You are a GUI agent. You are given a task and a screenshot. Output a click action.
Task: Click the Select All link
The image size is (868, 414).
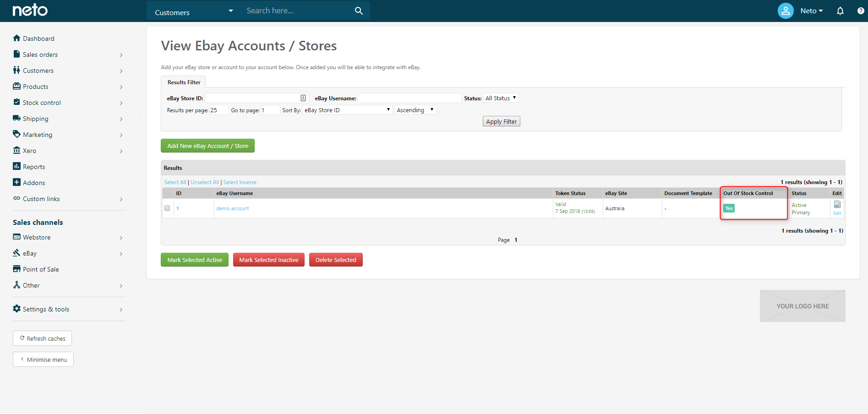point(175,182)
